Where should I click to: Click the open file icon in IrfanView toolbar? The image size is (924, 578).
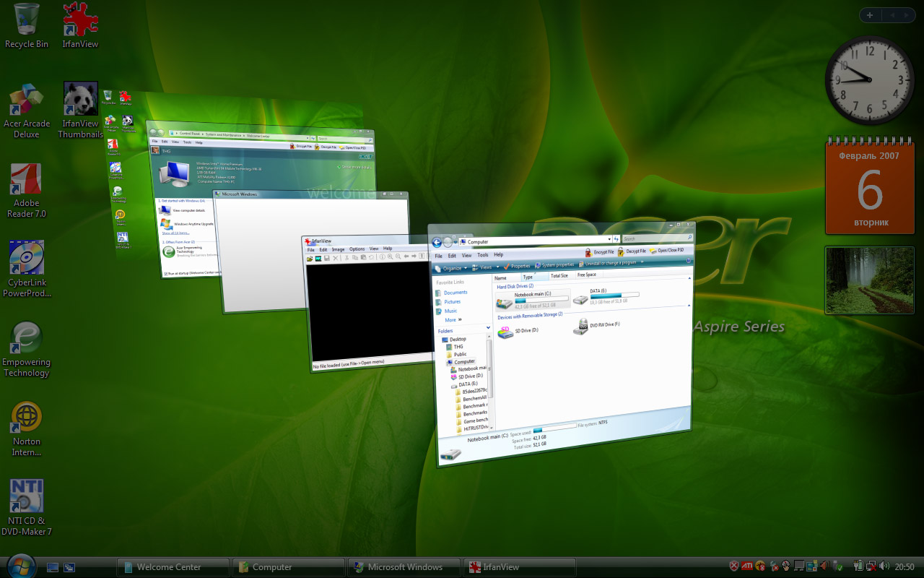[310, 258]
